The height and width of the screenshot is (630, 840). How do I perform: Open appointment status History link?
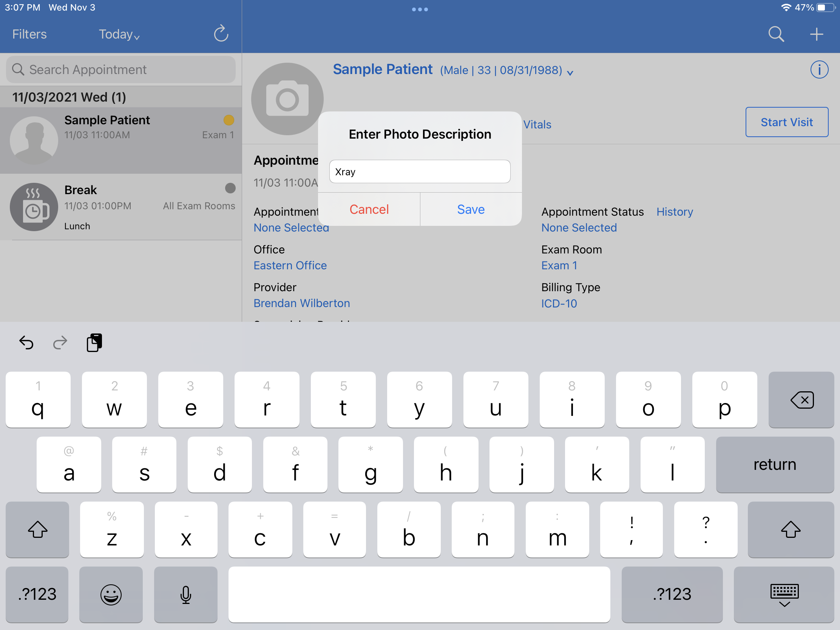coord(675,212)
